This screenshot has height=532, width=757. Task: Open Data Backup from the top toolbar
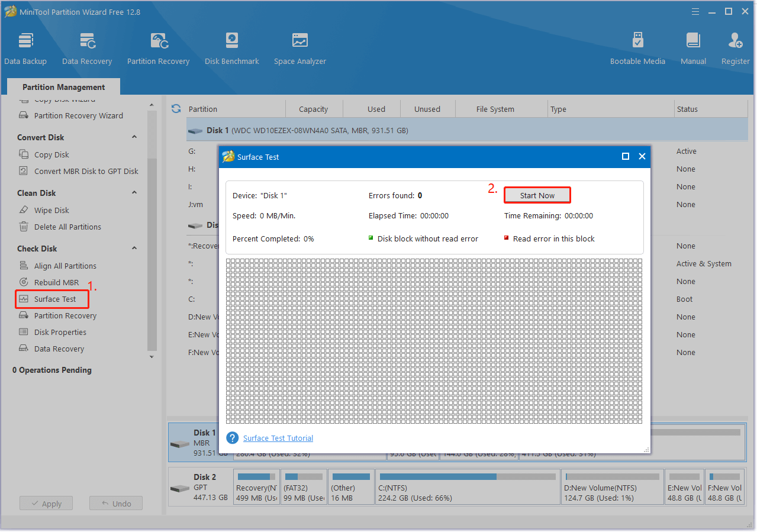pos(25,47)
